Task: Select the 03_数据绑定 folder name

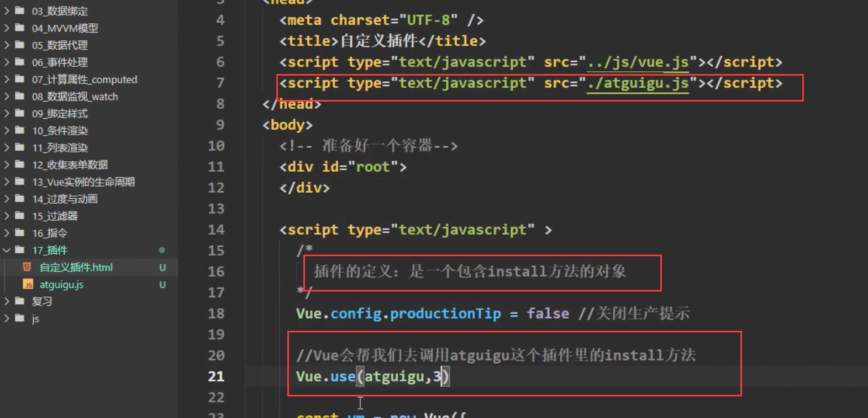Action: [x=60, y=11]
